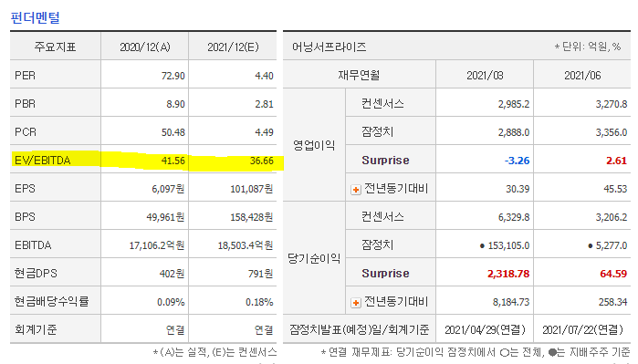The image size is (638, 364).
Task: Click the 2020/12(A) column header
Action: (145, 47)
